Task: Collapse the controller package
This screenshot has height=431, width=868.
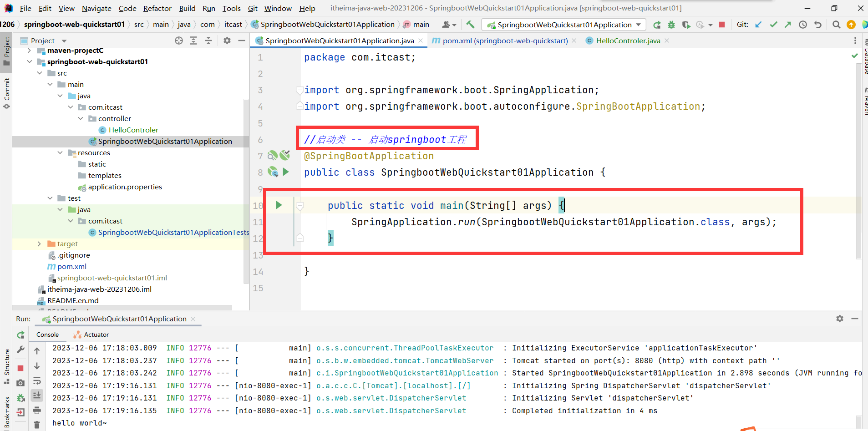Action: click(x=81, y=118)
